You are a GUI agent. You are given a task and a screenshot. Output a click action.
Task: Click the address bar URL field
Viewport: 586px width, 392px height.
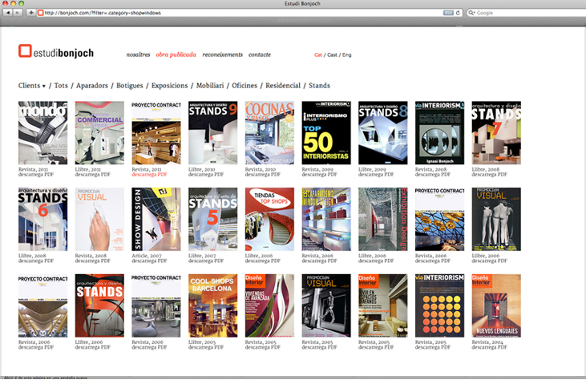coord(243,13)
